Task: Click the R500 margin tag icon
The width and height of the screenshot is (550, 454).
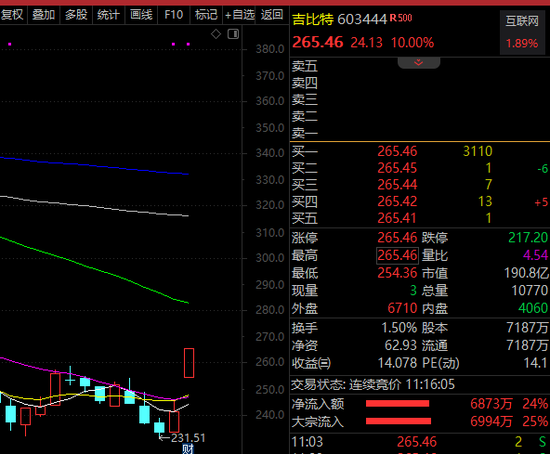Action: coord(401,18)
